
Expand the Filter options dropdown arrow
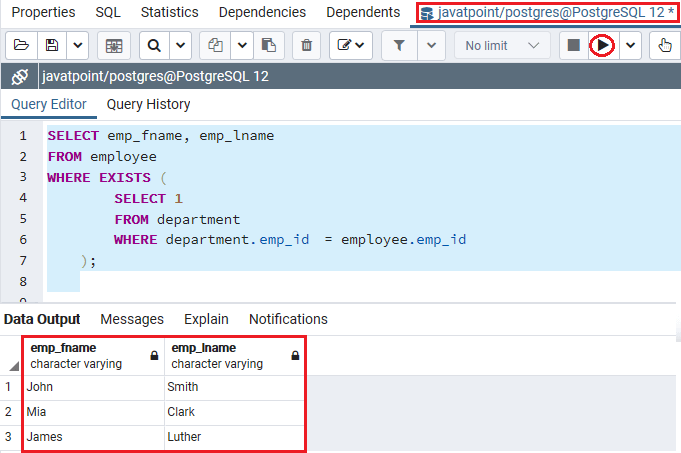431,45
